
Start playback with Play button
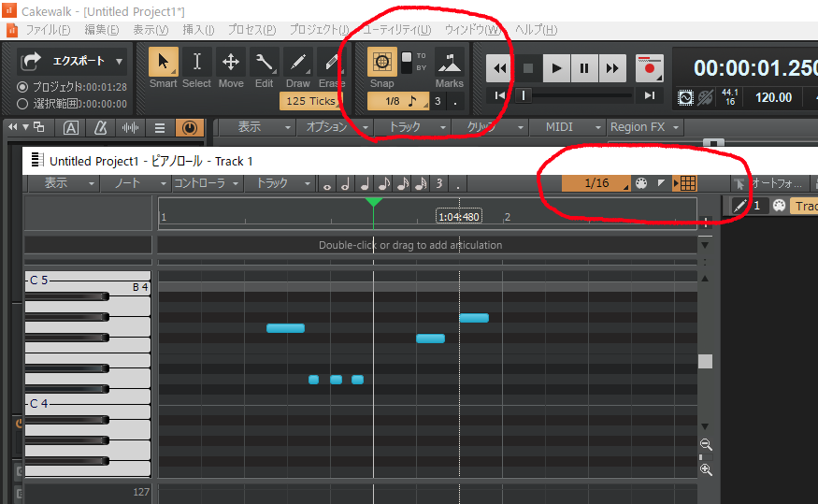(x=556, y=68)
